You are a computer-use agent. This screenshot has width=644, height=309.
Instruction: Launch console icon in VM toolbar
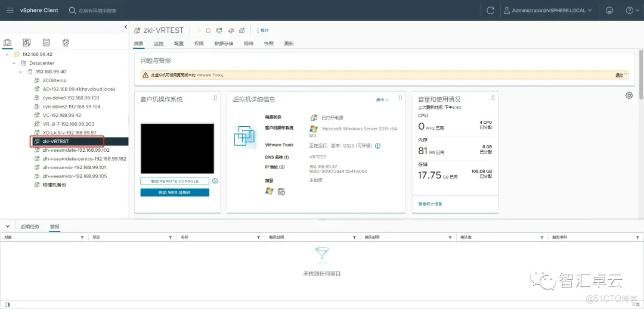point(219,30)
